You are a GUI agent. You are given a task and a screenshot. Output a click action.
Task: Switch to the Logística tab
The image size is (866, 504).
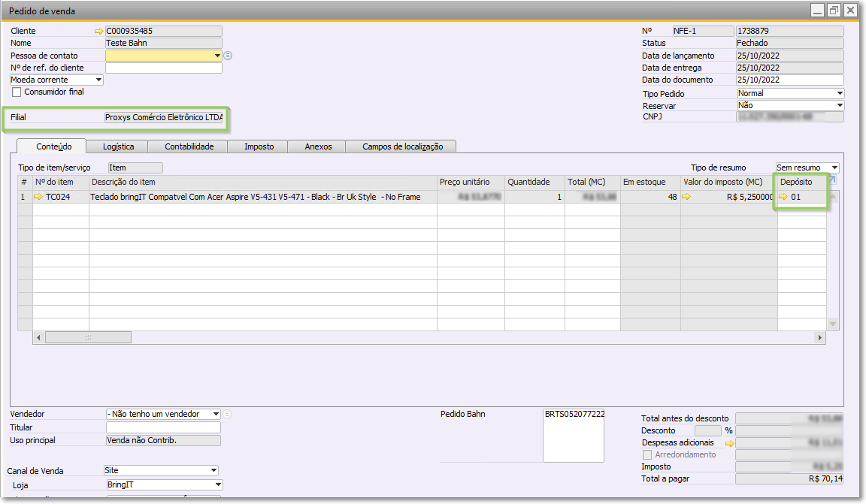pos(118,146)
